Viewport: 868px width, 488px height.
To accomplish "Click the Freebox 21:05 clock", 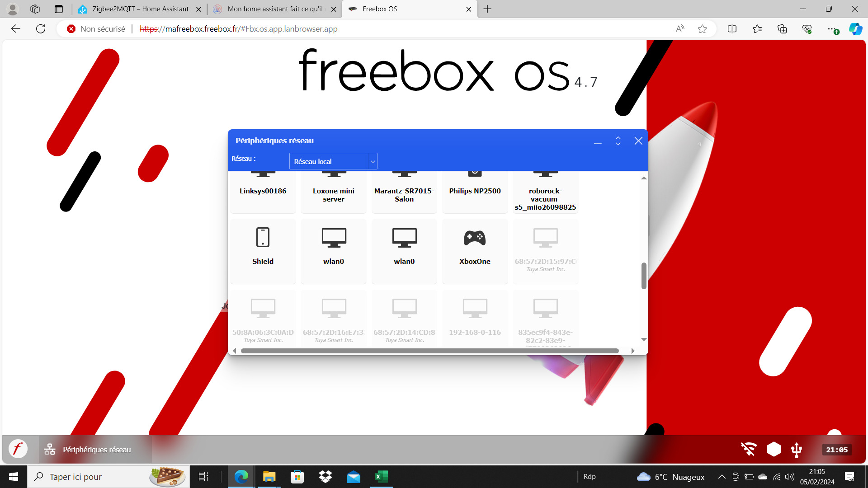I will 837,450.
